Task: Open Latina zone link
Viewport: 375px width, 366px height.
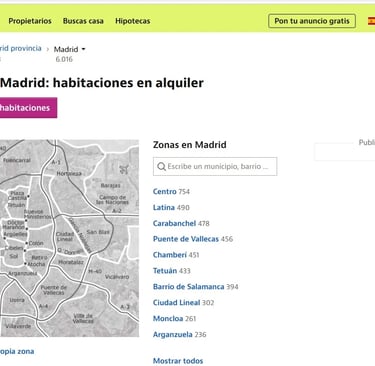Action: click(164, 207)
